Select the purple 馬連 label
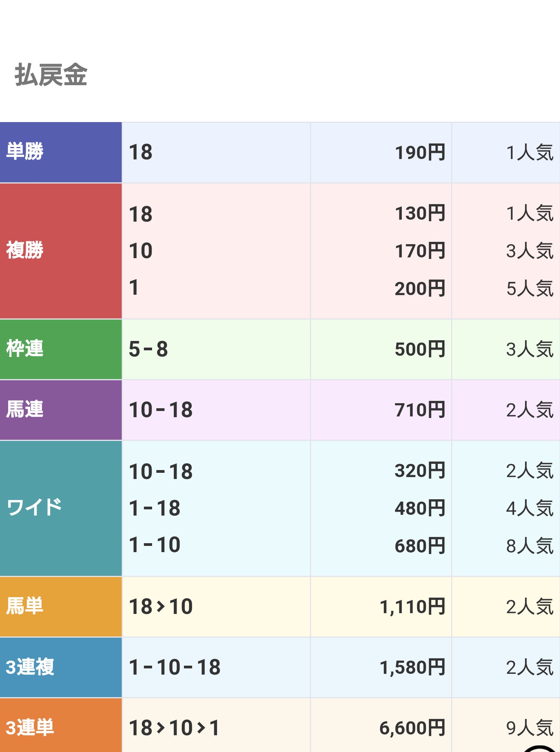Screen dimensions: 560x752 tap(61, 410)
